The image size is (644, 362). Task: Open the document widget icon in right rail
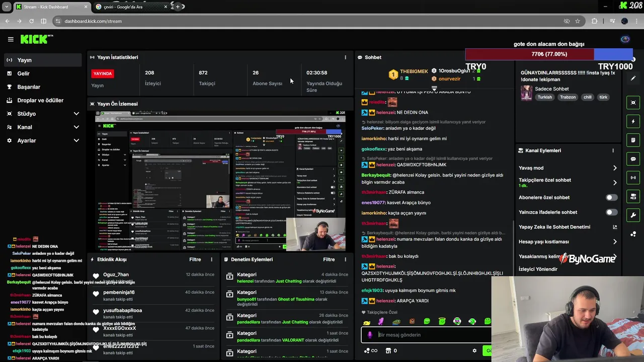(633, 140)
